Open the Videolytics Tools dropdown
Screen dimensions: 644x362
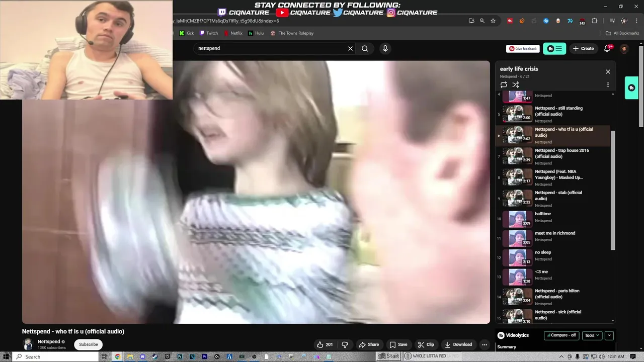pyautogui.click(x=592, y=335)
